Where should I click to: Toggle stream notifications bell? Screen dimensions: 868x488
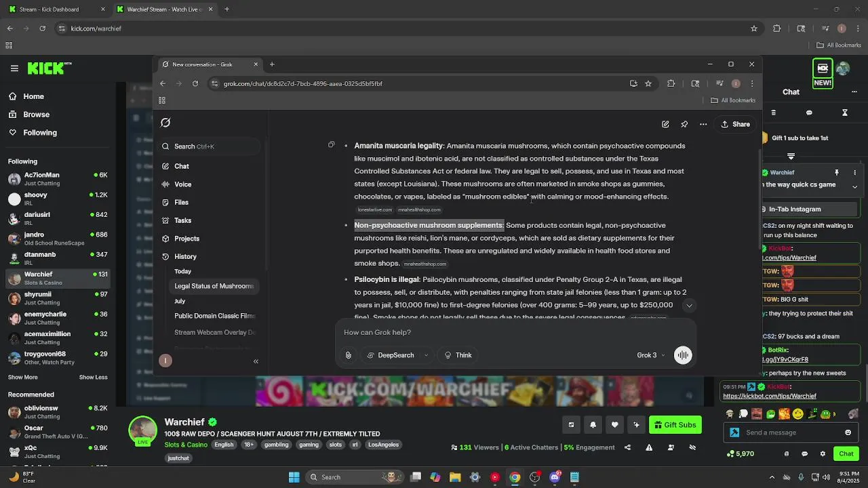(x=593, y=425)
